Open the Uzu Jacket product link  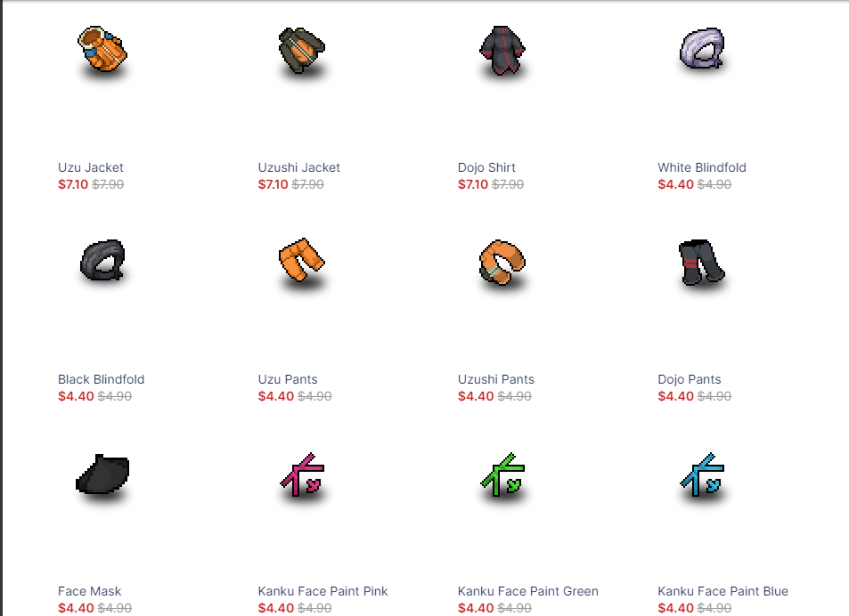90,167
